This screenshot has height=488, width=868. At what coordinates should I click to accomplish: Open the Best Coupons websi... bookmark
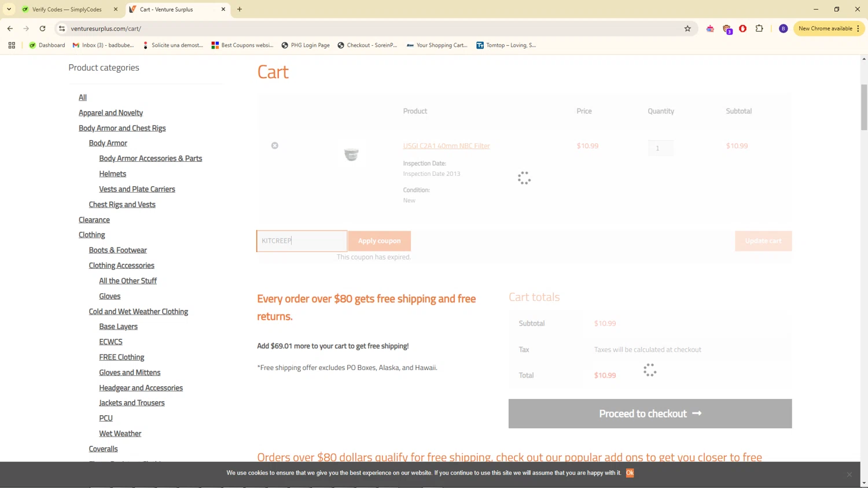[242, 45]
